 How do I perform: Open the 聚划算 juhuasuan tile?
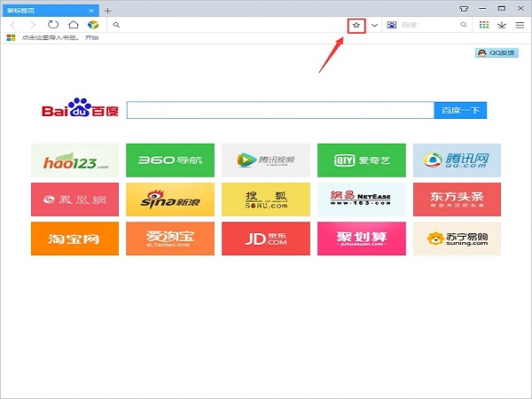(x=362, y=239)
